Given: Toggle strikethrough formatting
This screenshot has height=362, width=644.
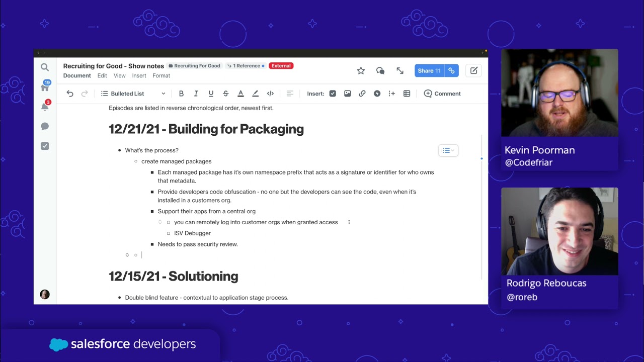Looking at the screenshot, I should (225, 94).
